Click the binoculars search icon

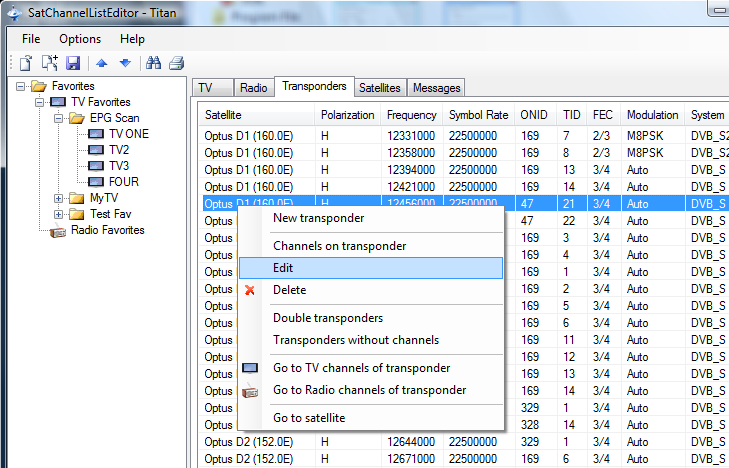[x=154, y=63]
